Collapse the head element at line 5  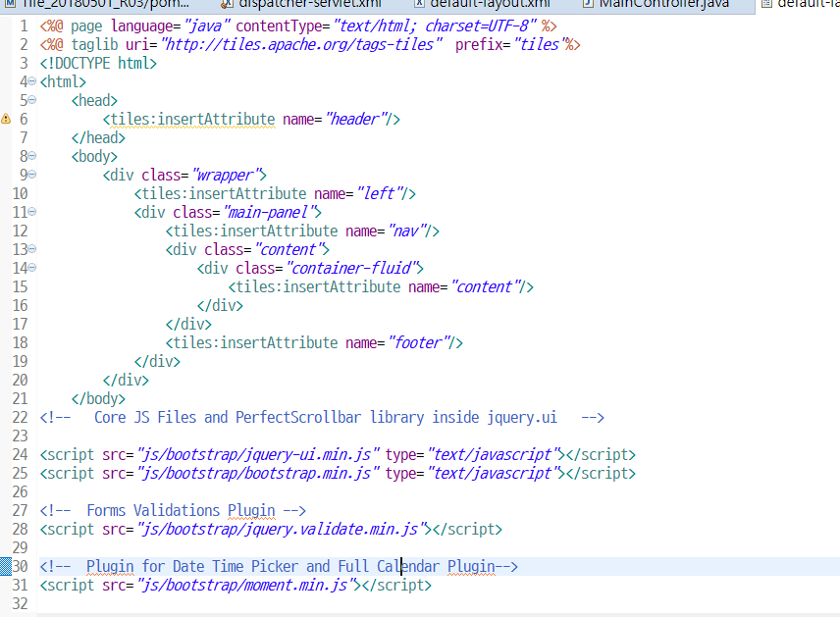tap(31, 100)
